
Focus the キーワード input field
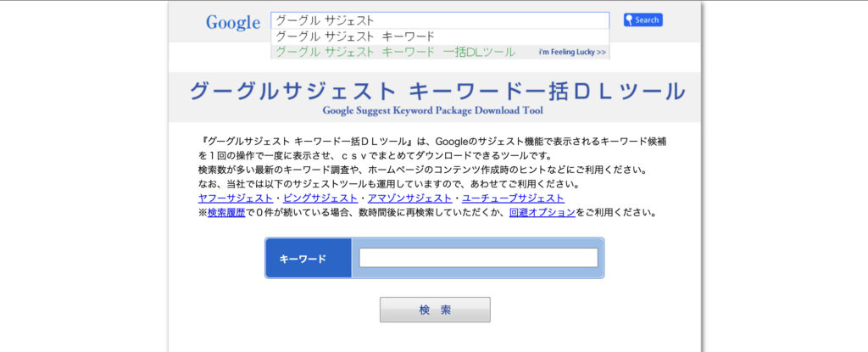click(x=478, y=258)
